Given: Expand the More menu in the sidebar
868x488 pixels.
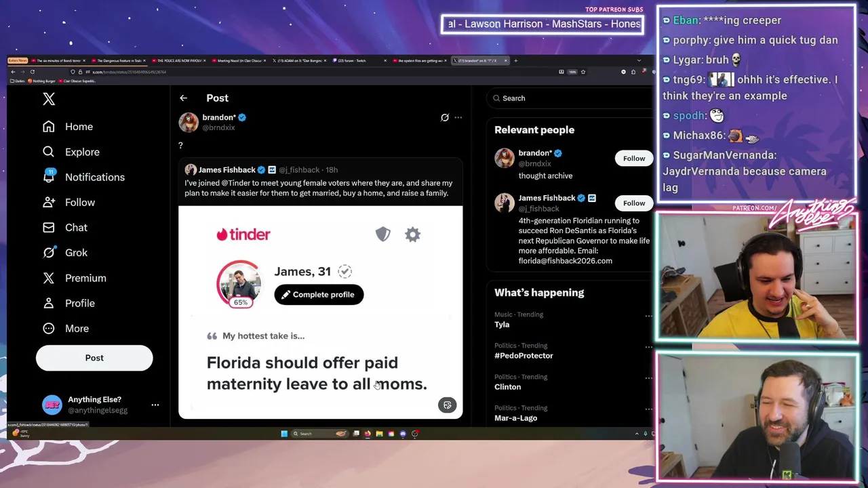Looking at the screenshot, I should click(66, 328).
